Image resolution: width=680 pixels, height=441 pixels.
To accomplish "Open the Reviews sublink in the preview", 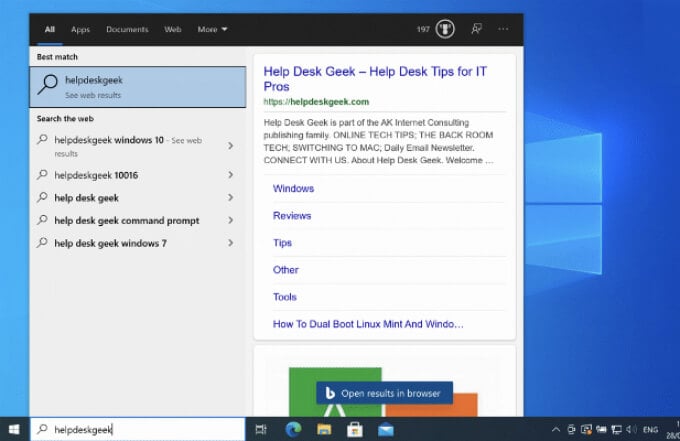I will tap(292, 216).
